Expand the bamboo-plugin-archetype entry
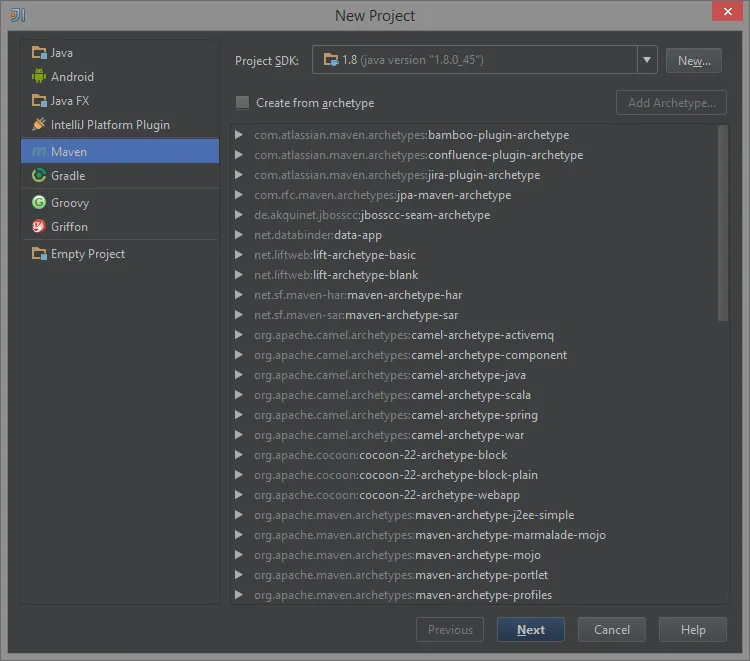This screenshot has width=750, height=661. point(239,135)
